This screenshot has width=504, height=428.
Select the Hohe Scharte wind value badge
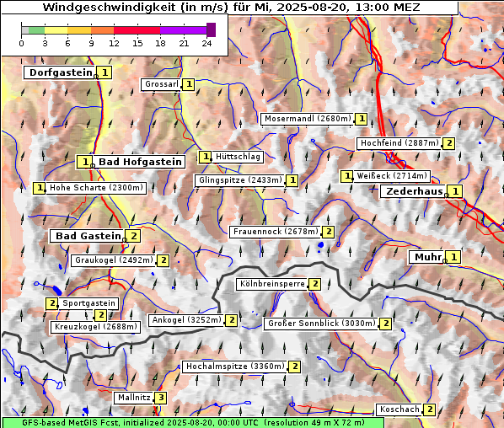point(40,188)
